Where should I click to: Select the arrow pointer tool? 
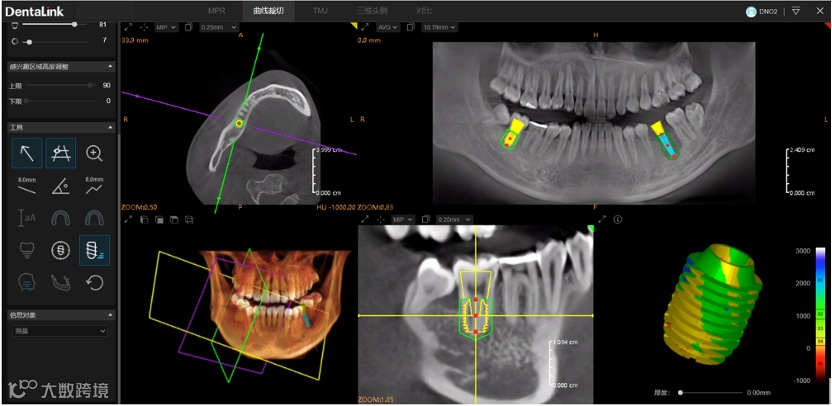pos(27,153)
